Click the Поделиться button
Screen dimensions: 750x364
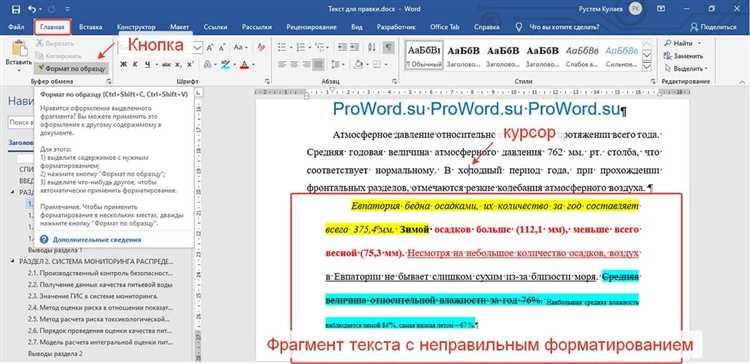click(713, 27)
